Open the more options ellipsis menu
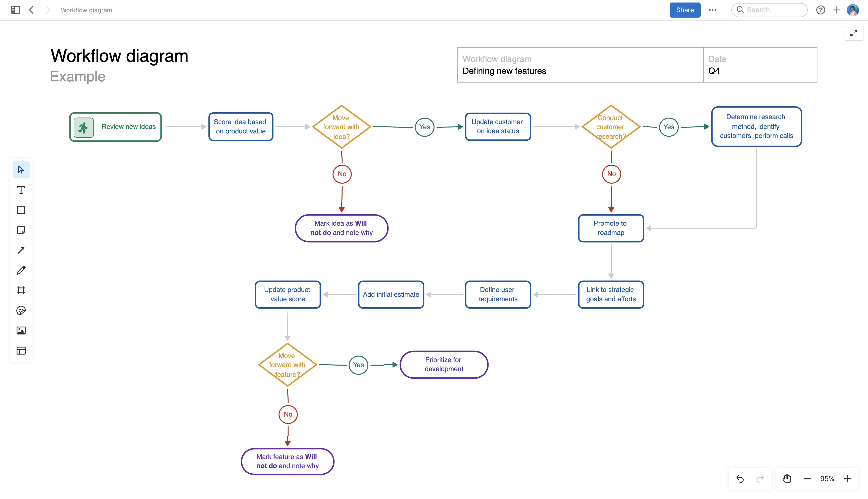Screen dimensions: 868x499 [x=713, y=10]
